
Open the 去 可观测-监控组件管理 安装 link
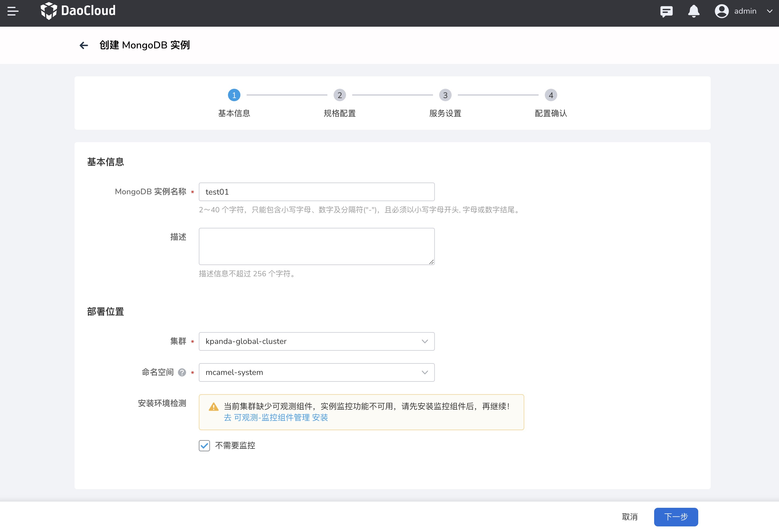click(x=276, y=417)
